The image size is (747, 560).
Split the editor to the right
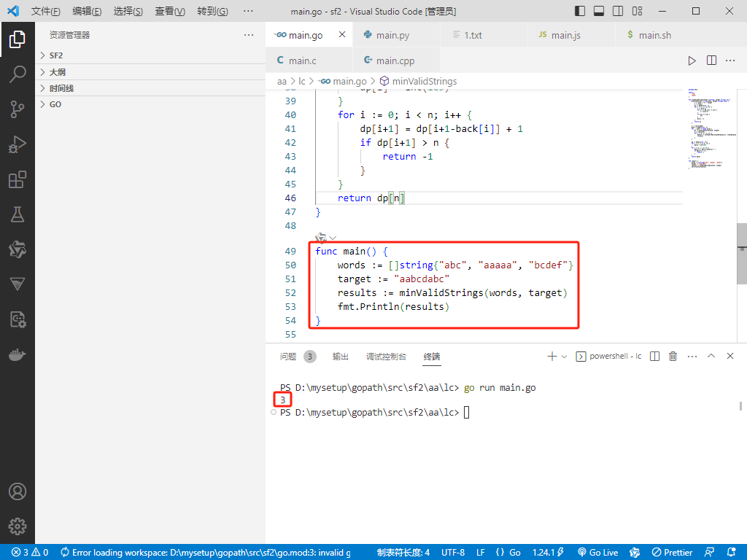pyautogui.click(x=711, y=61)
